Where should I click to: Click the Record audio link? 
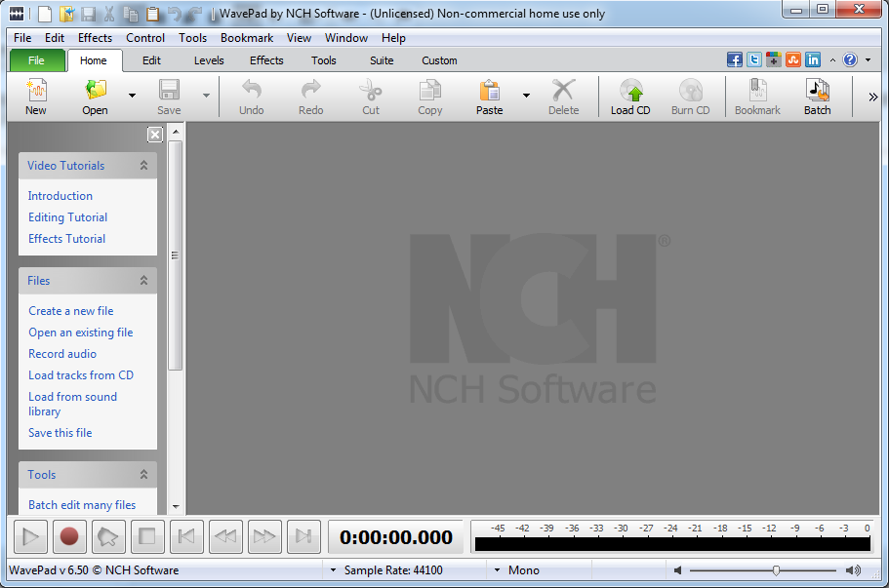[62, 354]
